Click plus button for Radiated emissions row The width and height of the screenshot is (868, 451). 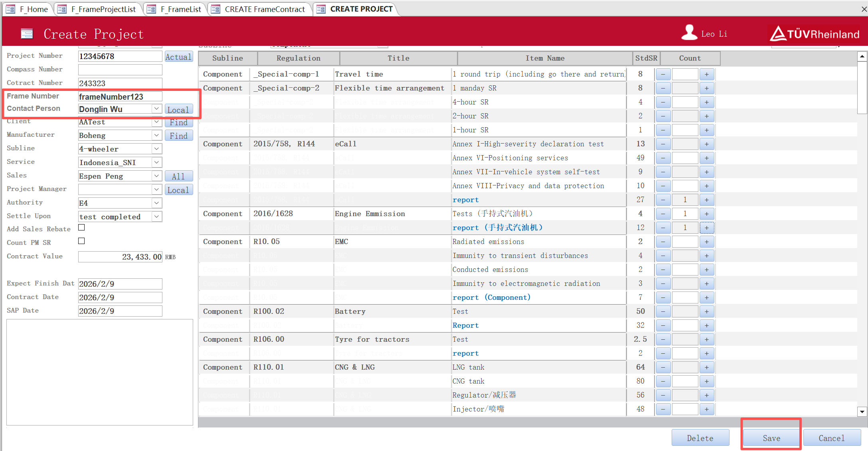706,242
